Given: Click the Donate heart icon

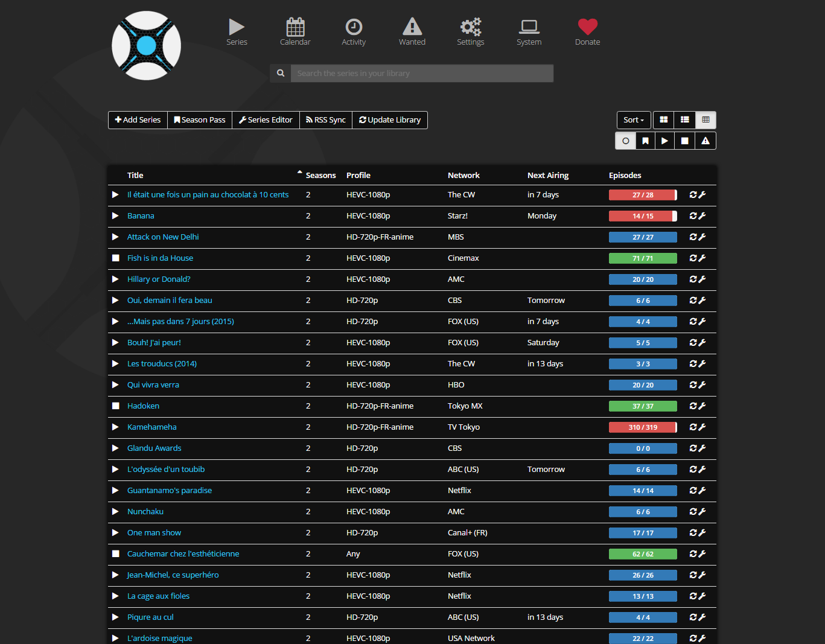Looking at the screenshot, I should pyautogui.click(x=588, y=27).
